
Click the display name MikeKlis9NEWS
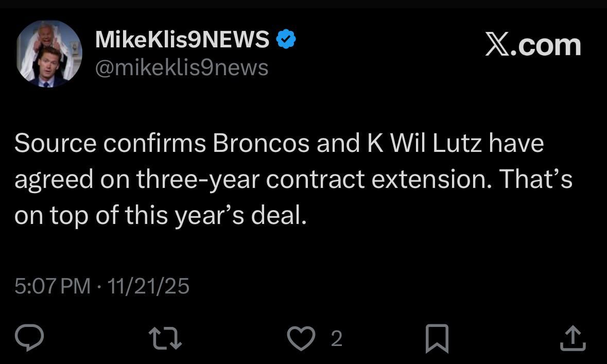[182, 38]
